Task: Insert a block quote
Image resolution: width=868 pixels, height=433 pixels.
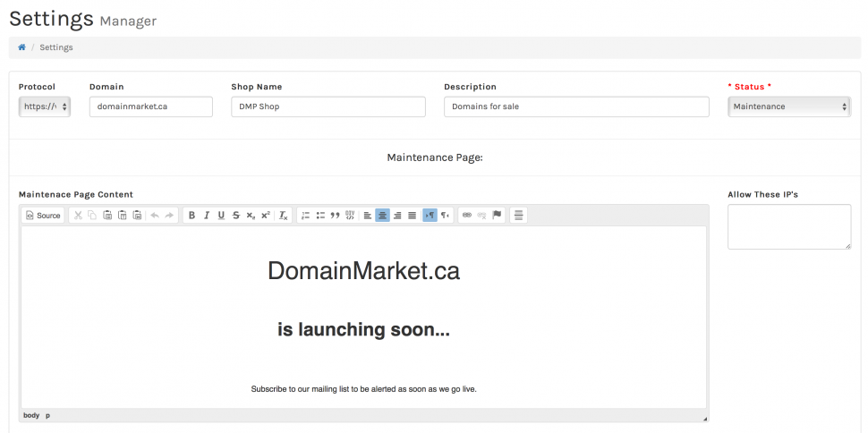Action: click(335, 216)
